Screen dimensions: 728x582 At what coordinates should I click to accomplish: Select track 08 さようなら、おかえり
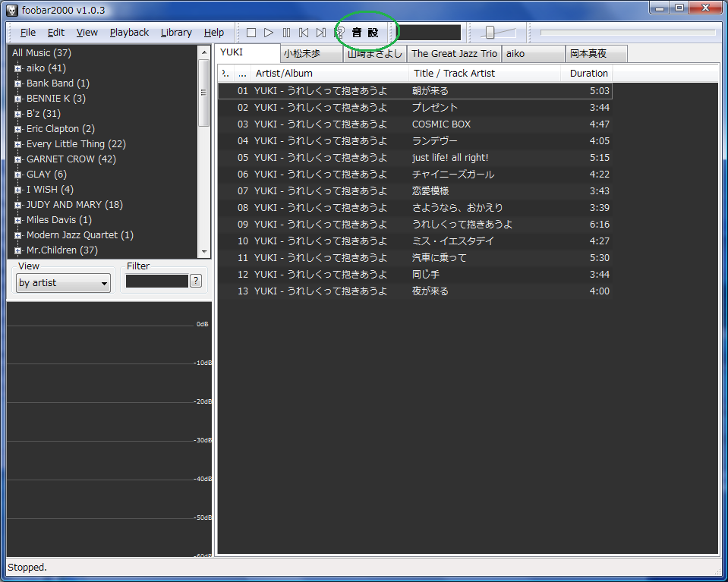click(x=415, y=208)
